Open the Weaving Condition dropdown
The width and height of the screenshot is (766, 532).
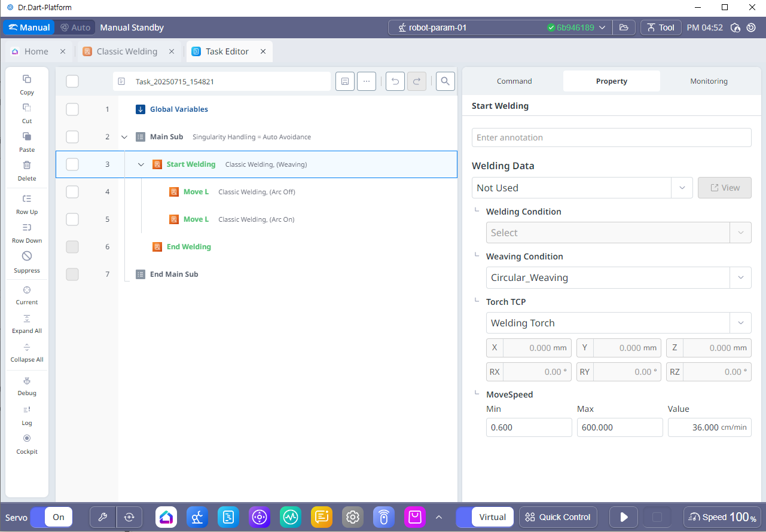pyautogui.click(x=618, y=278)
